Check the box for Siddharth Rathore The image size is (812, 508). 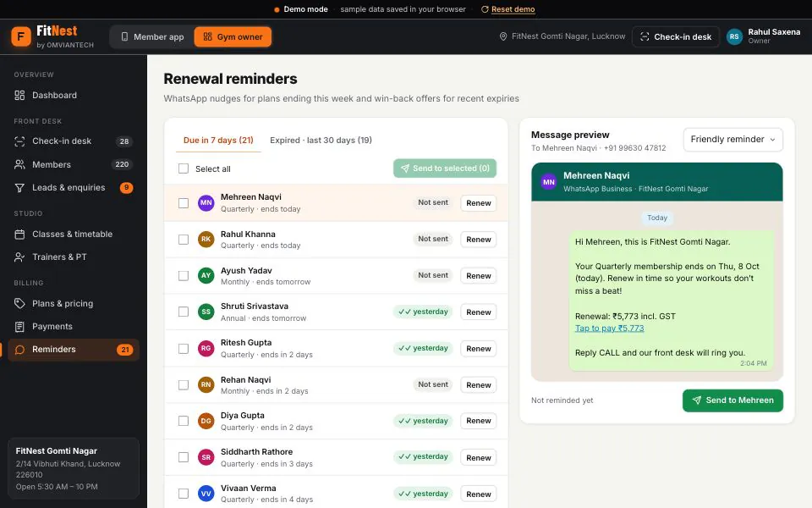[184, 457]
